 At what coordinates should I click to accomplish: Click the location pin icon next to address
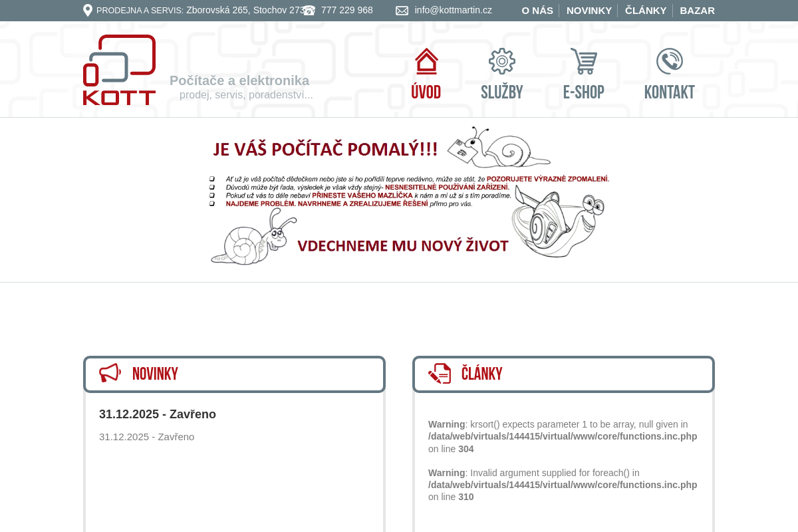click(88, 10)
